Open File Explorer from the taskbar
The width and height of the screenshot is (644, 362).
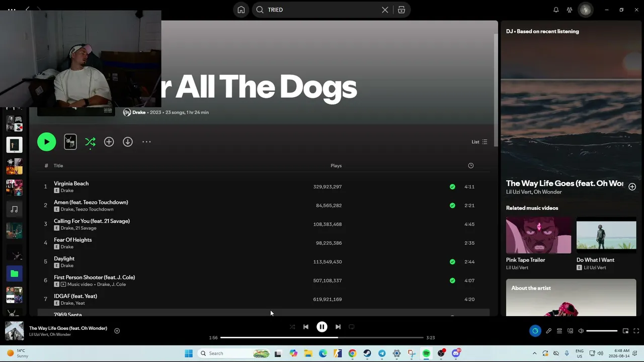click(x=308, y=353)
